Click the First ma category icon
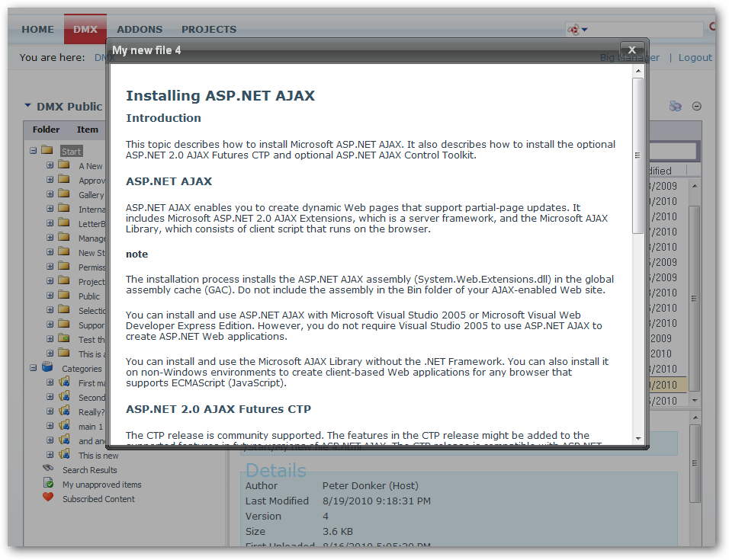This screenshot has width=729, height=560. (64, 382)
